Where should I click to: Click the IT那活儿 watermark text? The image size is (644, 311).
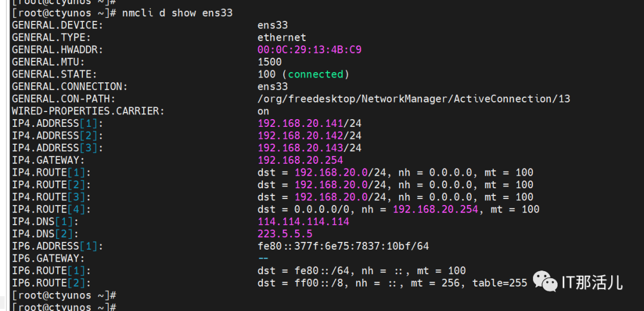click(592, 282)
